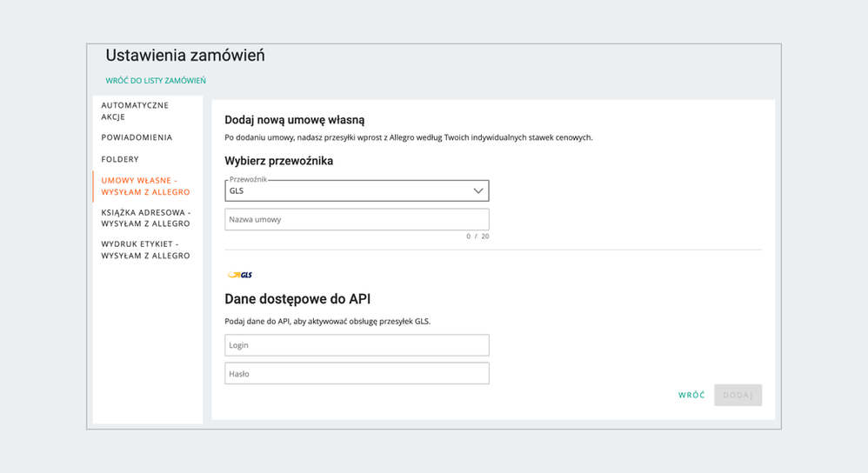Image resolution: width=868 pixels, height=473 pixels.
Task: Click into the Login field
Action: pyautogui.click(x=357, y=345)
